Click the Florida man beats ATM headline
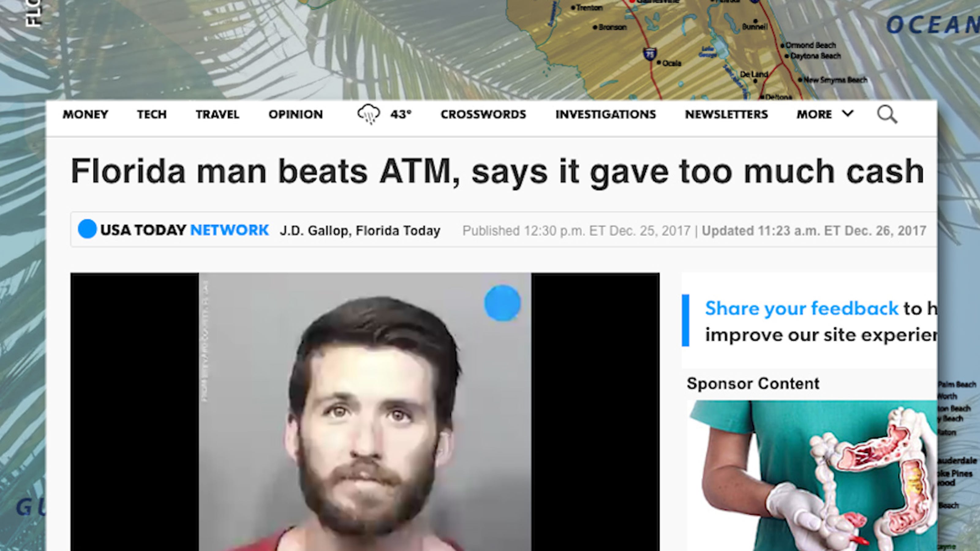Viewport: 980px width, 551px height. 497,172
